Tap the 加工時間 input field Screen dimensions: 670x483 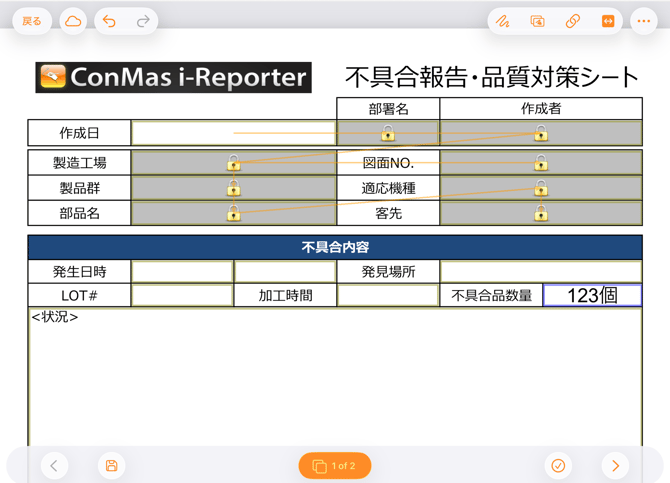(x=387, y=295)
